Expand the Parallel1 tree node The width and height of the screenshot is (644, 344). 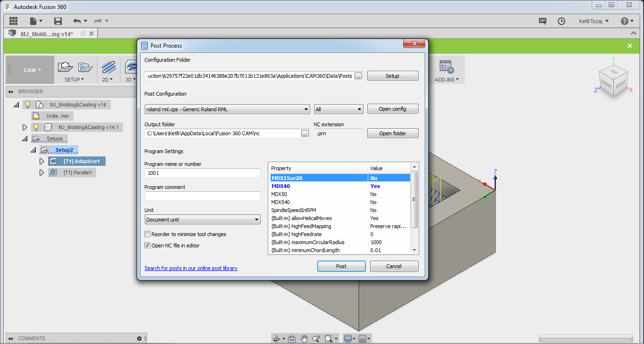click(x=42, y=172)
